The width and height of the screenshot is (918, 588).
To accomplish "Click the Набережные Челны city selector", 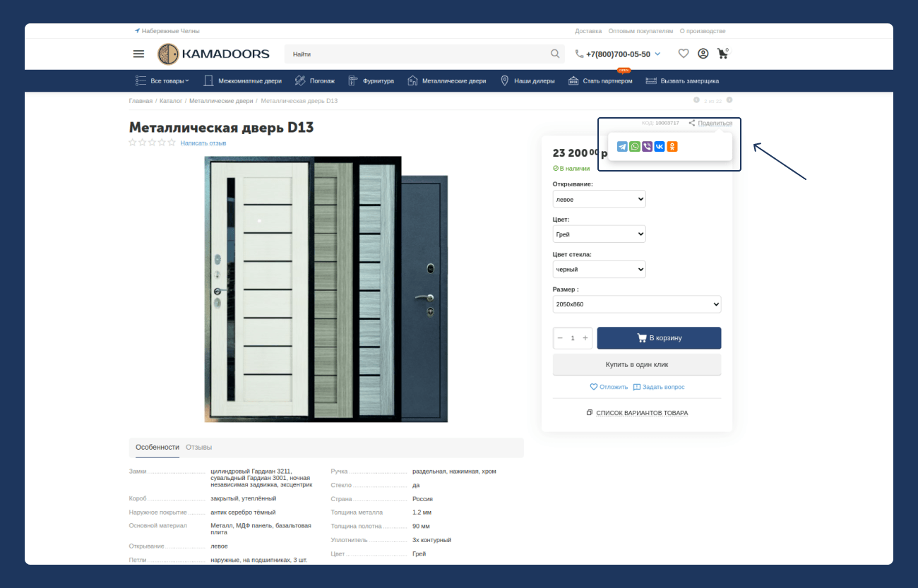I will click(170, 31).
